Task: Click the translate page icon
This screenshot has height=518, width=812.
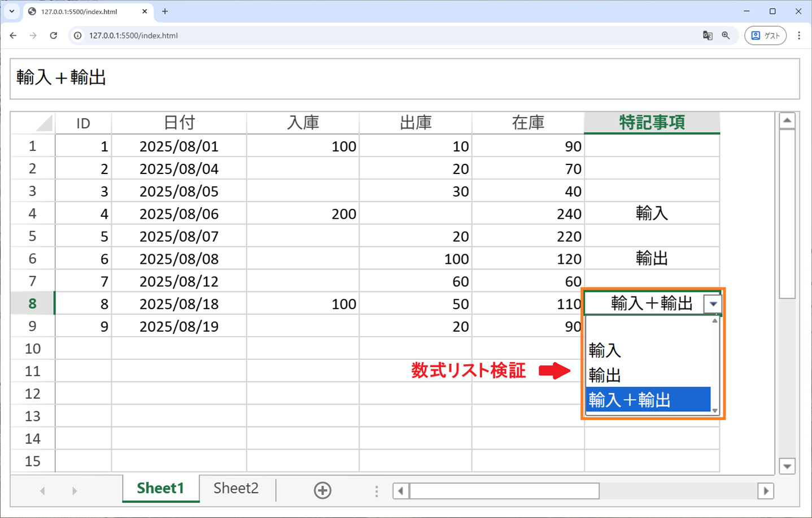Action: tap(708, 35)
